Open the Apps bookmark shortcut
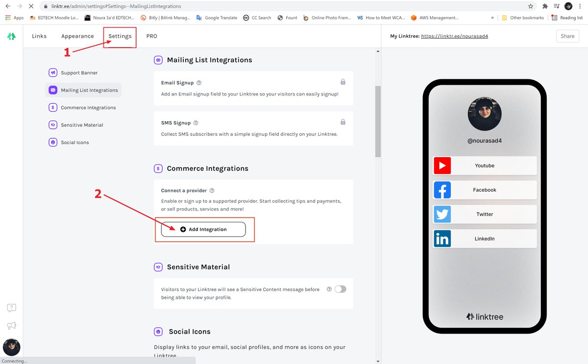The width and height of the screenshot is (588, 364). tap(14, 18)
